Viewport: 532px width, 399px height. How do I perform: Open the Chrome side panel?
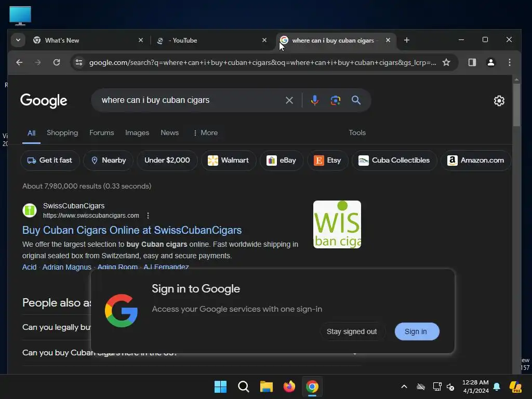472,62
